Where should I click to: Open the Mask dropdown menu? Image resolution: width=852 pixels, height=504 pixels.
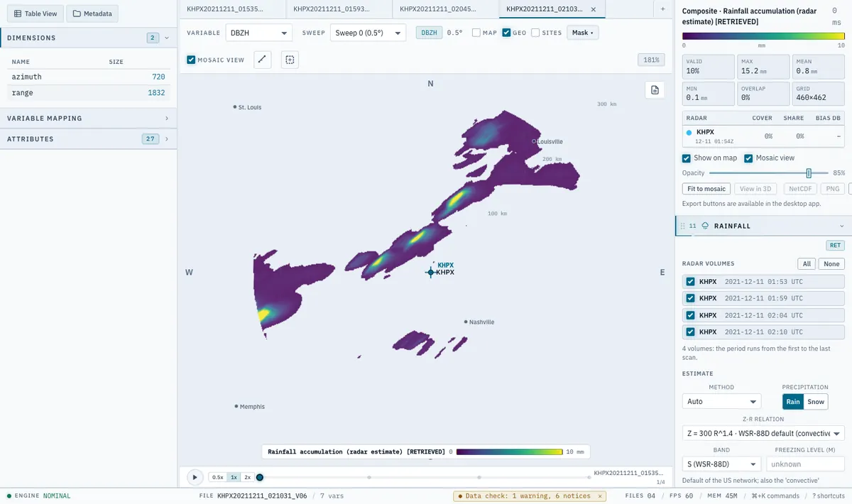pos(582,33)
